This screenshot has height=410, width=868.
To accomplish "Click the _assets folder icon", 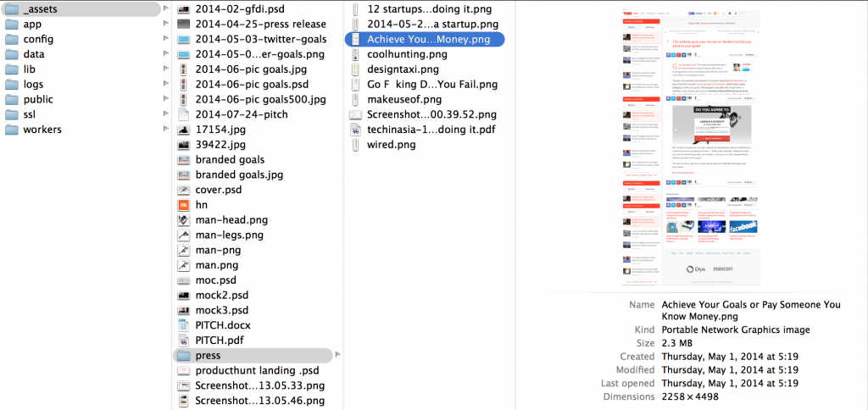I will 12,9.
